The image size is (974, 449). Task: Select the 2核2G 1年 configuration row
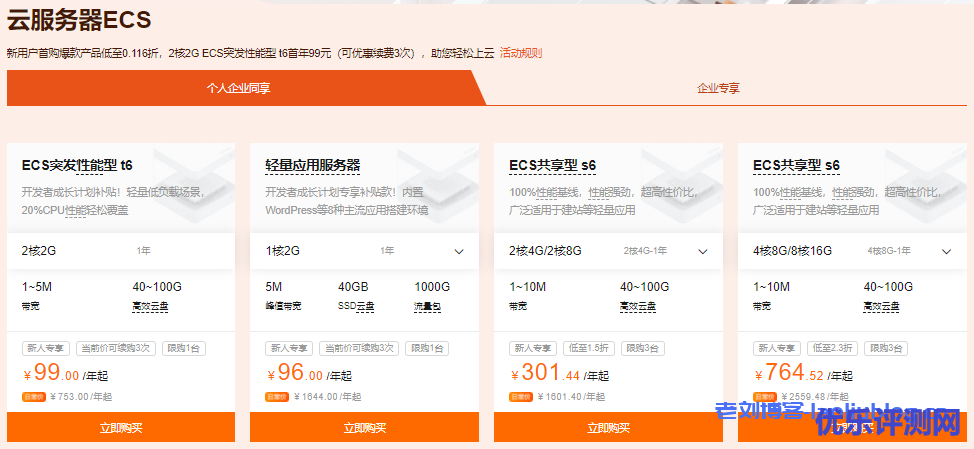click(x=121, y=251)
